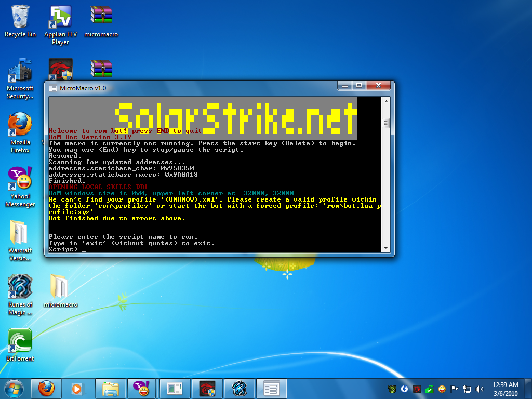Open Windows Explorer in the taskbar
This screenshot has width=532, height=399.
[110, 388]
